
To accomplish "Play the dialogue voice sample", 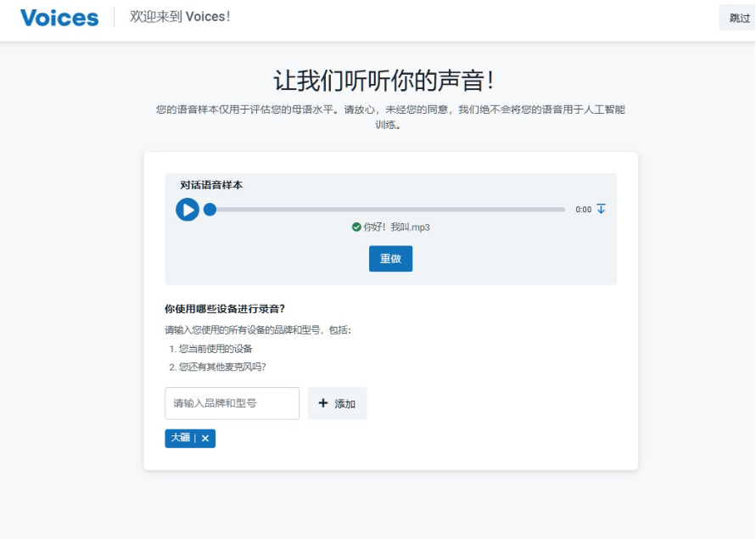I will pyautogui.click(x=188, y=210).
